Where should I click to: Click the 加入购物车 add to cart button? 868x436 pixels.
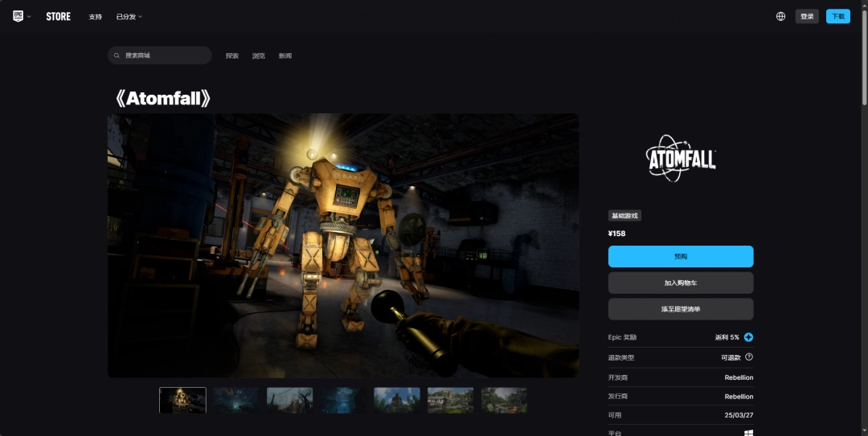[x=681, y=283]
